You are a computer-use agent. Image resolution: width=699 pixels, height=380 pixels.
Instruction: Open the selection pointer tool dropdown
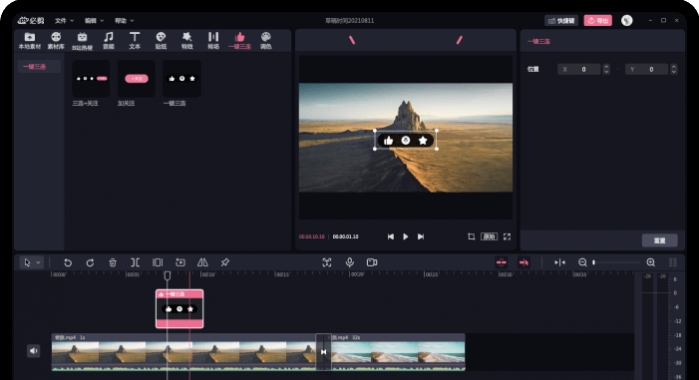32,263
